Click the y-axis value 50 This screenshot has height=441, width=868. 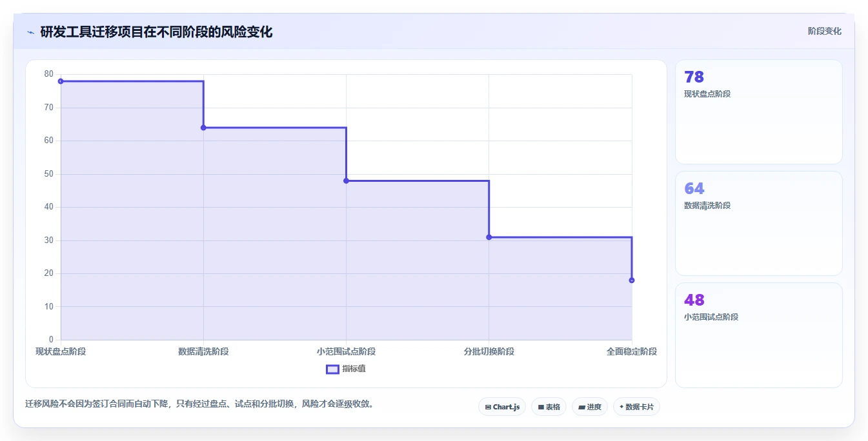coord(49,174)
